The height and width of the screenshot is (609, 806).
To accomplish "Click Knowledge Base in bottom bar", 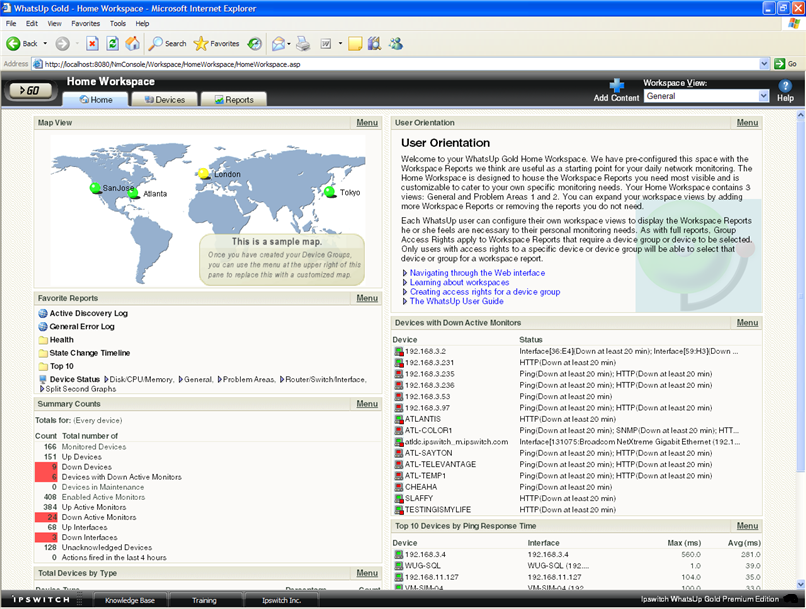I will [130, 600].
